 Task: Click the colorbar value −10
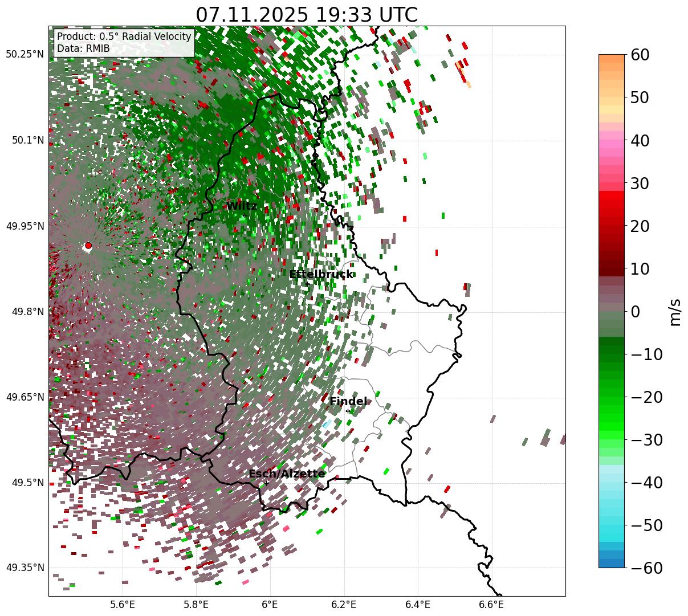tap(646, 354)
